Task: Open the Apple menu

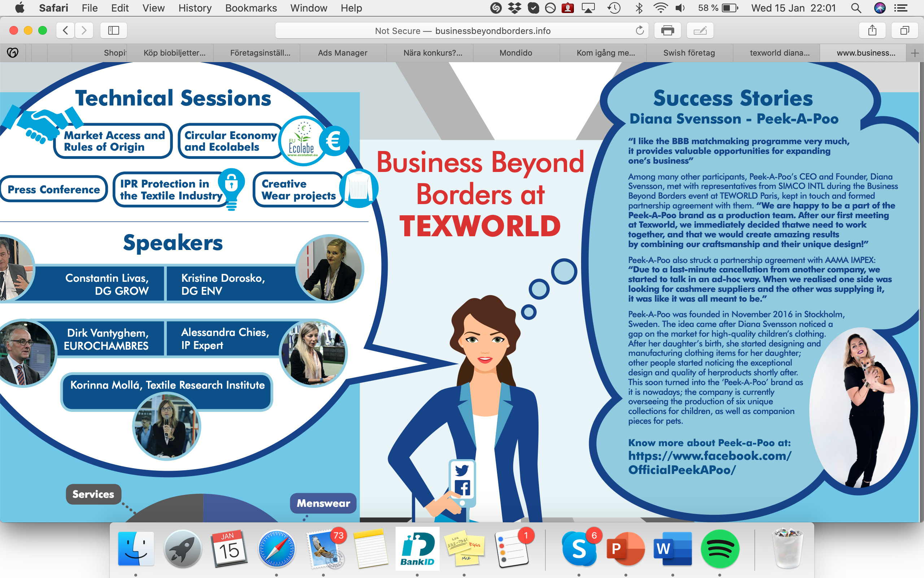Action: coord(20,8)
